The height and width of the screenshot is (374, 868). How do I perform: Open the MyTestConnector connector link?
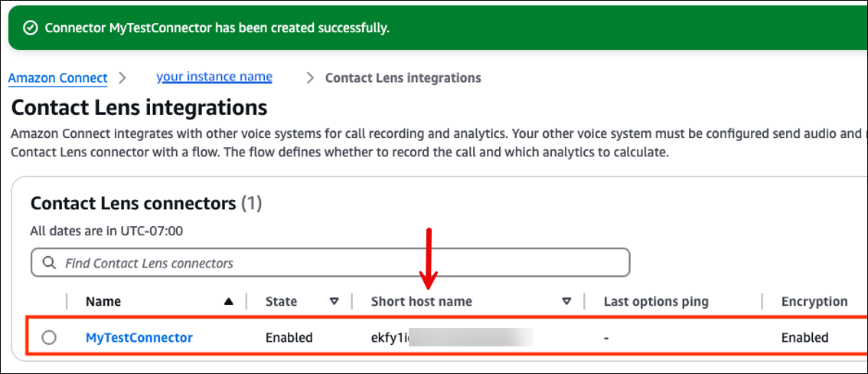(x=139, y=337)
